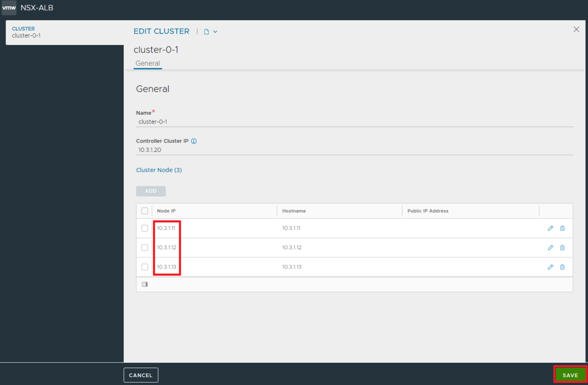Click Node IP cell 10.3.1.12
This screenshot has height=385, width=588.
pyautogui.click(x=167, y=248)
